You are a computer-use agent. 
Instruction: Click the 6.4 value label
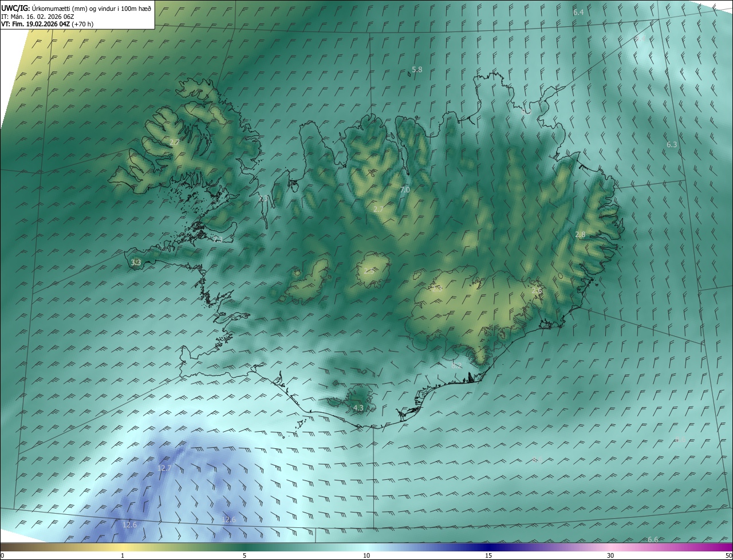[578, 12]
